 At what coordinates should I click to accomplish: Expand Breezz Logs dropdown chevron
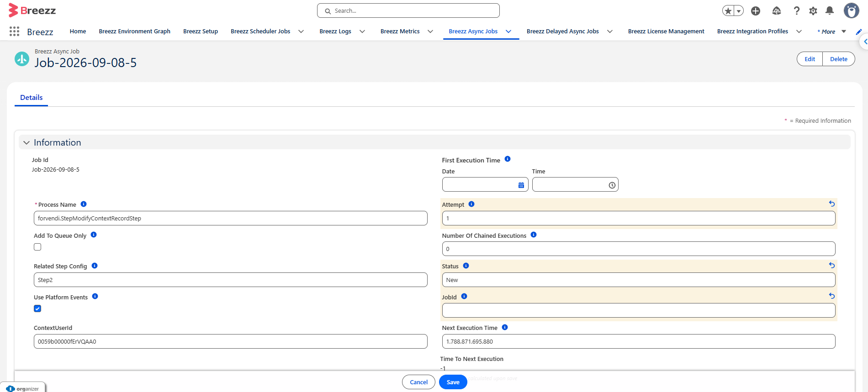(x=362, y=31)
